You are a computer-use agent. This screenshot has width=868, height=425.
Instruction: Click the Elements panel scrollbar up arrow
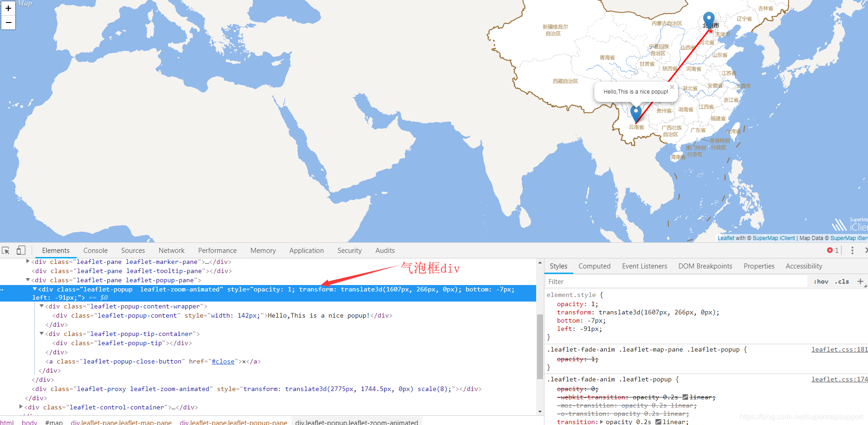[x=540, y=263]
